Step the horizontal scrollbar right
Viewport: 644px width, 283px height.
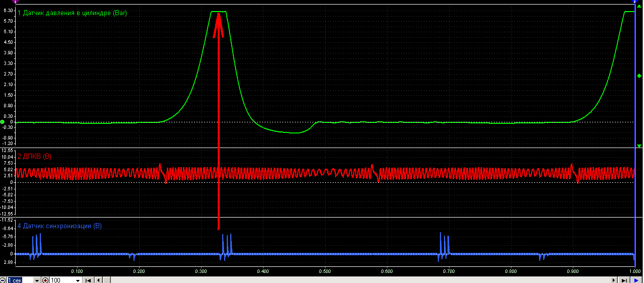(614, 280)
